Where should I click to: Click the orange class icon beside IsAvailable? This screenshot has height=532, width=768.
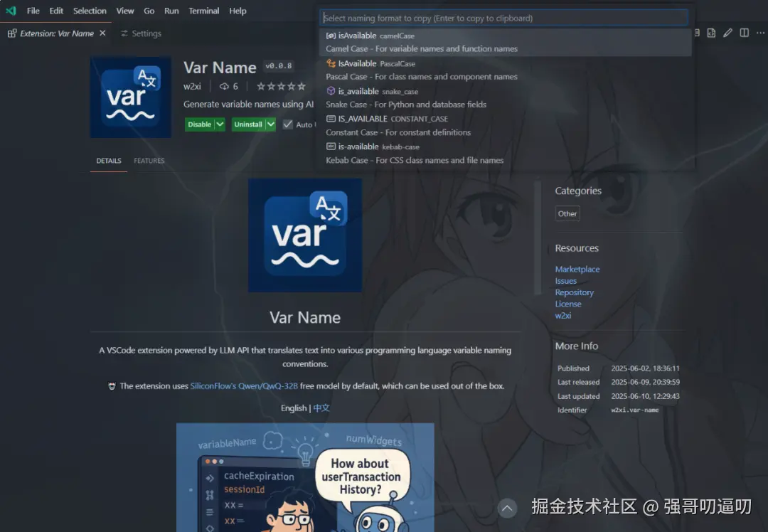331,63
